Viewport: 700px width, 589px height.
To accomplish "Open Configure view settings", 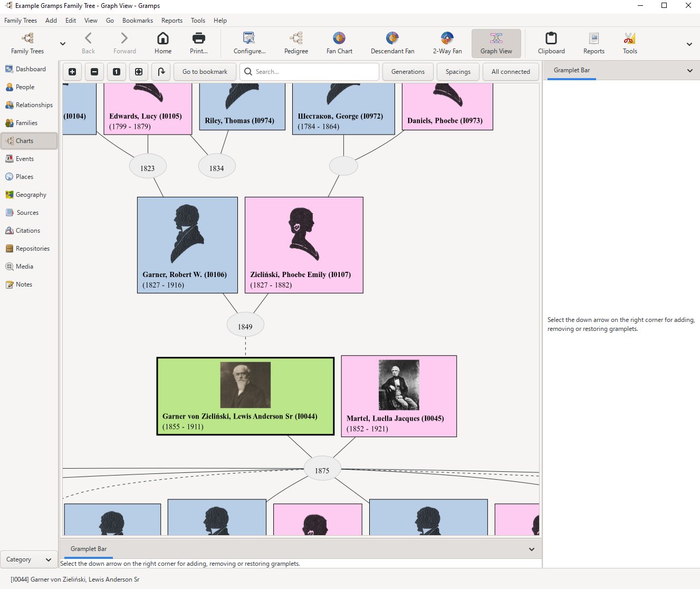I will click(x=250, y=43).
